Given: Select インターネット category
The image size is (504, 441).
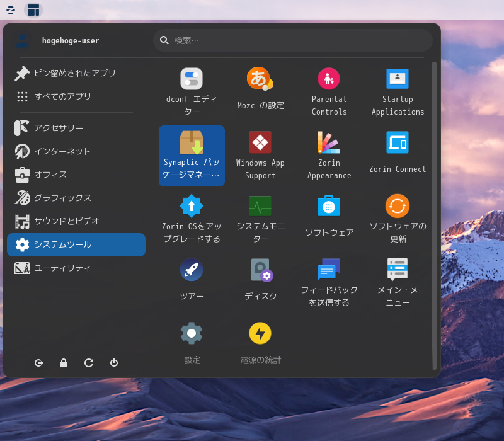Looking at the screenshot, I should click(x=76, y=151).
